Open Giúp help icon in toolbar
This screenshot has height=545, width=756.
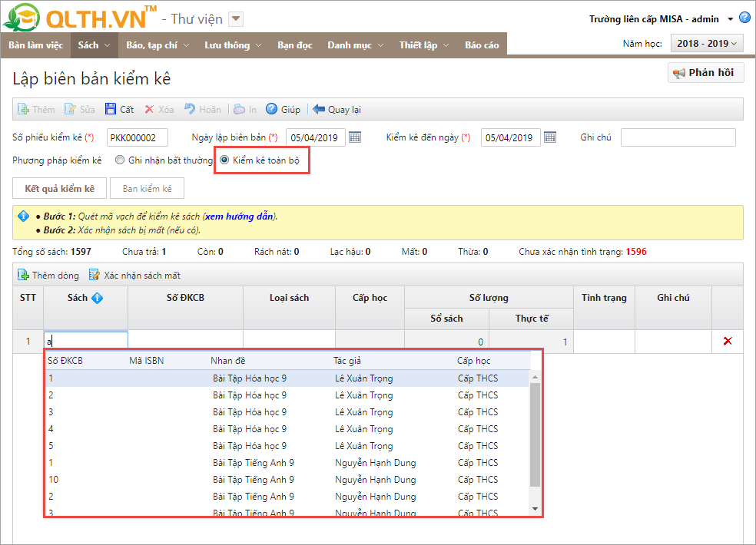[271, 109]
